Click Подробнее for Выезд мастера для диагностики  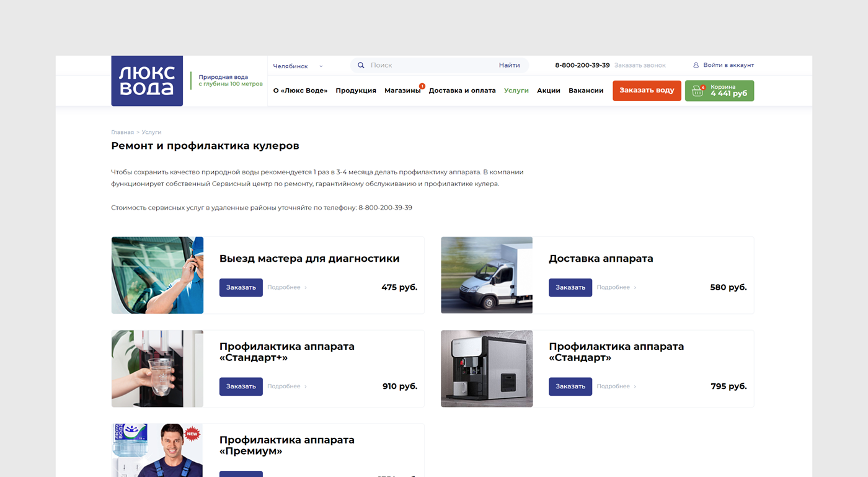287,287
